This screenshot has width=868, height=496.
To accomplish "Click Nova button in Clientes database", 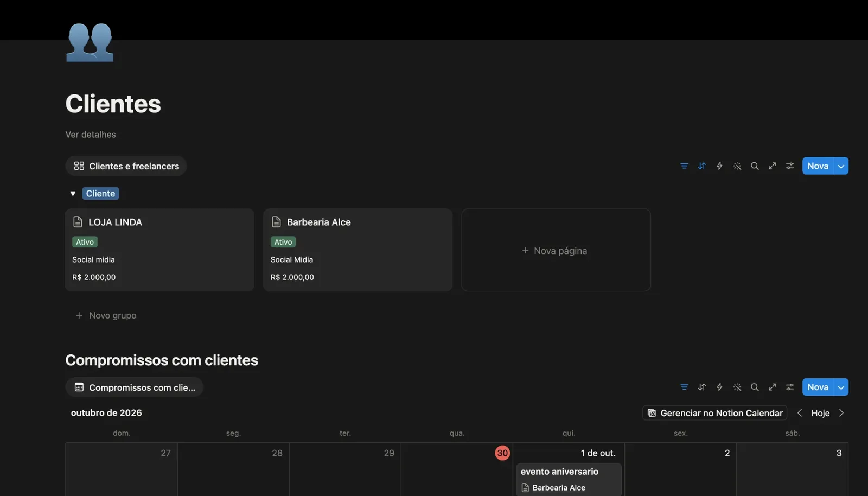I will point(818,166).
